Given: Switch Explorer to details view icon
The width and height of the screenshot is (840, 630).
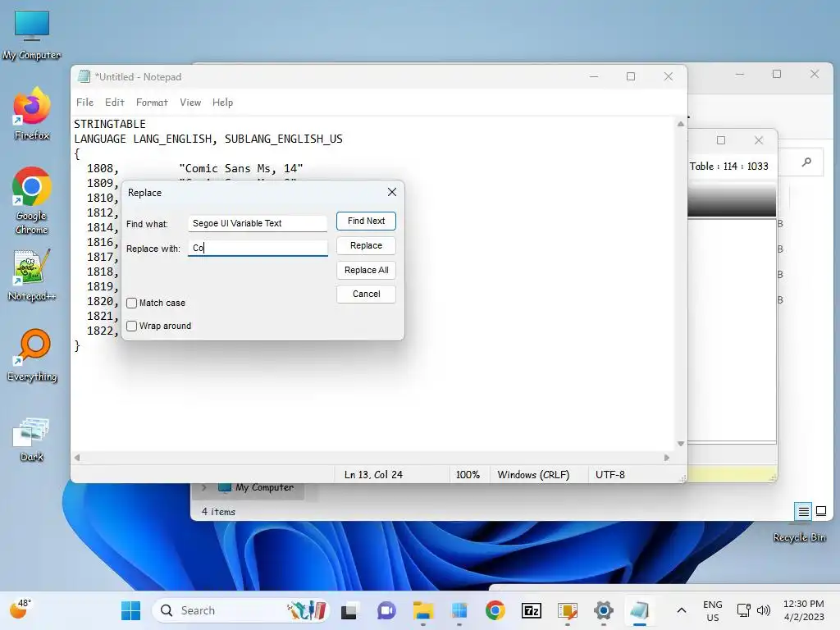Looking at the screenshot, I should tap(803, 512).
